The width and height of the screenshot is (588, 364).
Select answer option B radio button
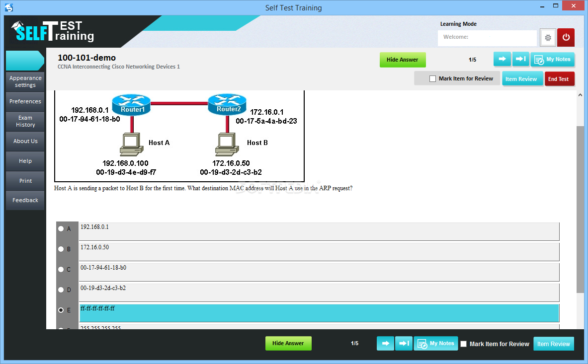(61, 249)
